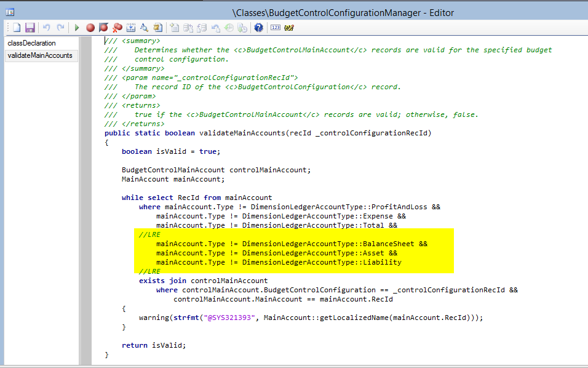
Task: Select validateMainAccounts in the method list
Action: pos(40,55)
